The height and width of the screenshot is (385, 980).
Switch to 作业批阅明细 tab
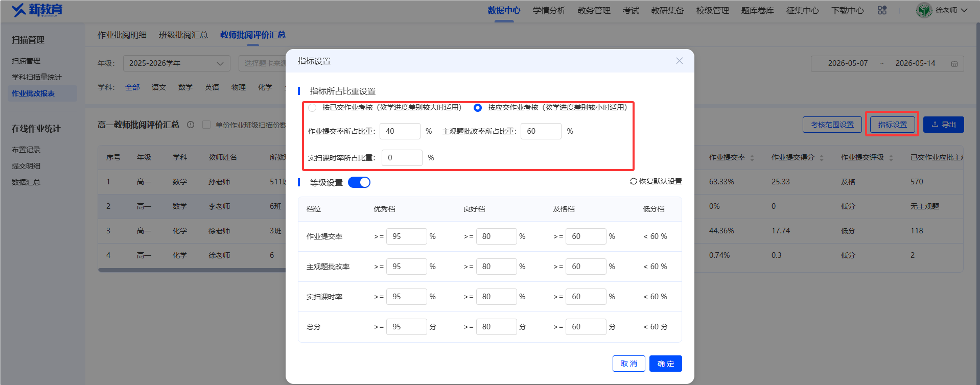tap(122, 35)
